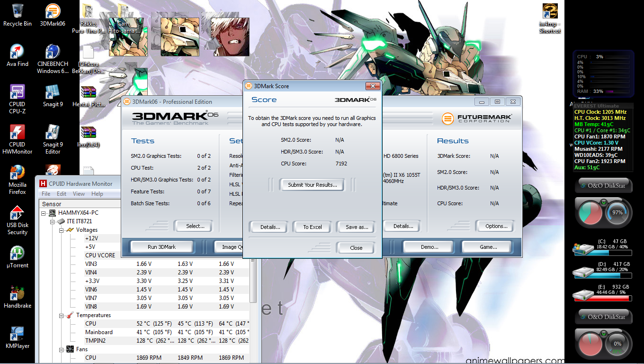644x364 pixels.
Task: Collapse the Temperatures group in HWMonitor
Action: [x=62, y=315]
